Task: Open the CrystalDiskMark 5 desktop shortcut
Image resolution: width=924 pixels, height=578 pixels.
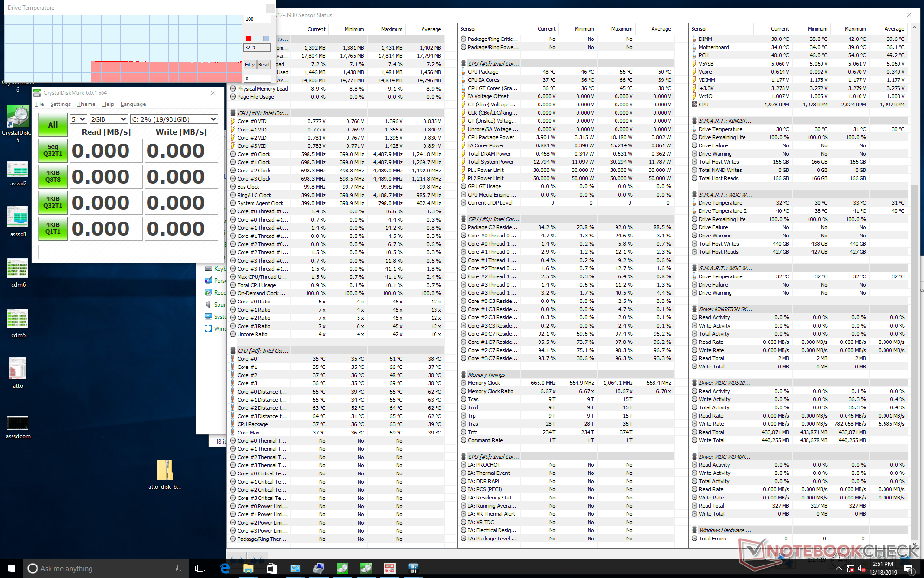Action: 18,124
